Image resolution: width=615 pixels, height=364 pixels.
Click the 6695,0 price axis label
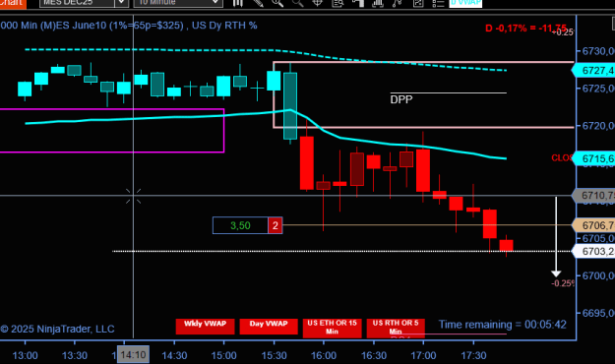pos(598,313)
